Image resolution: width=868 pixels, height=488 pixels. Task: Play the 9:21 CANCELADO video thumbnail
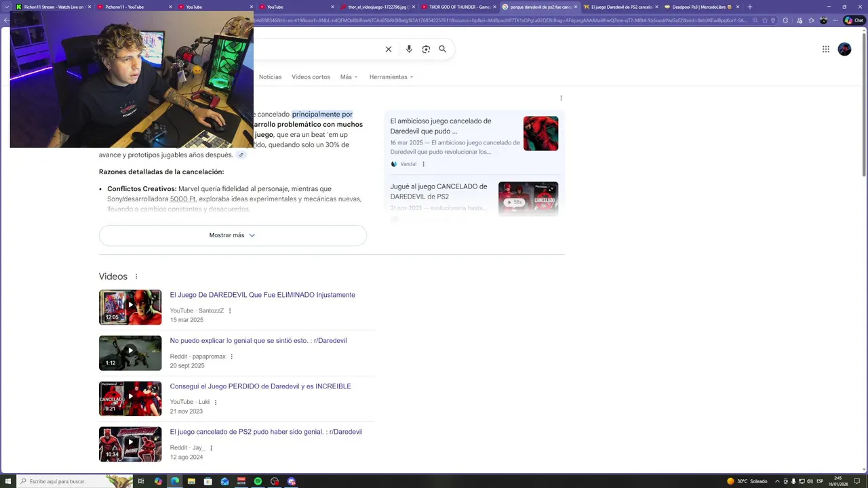[x=130, y=399]
